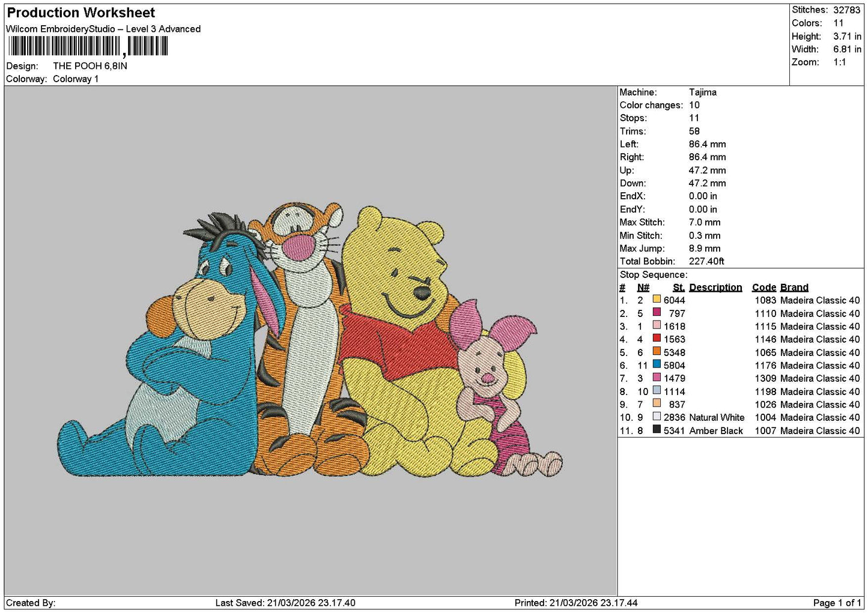Image resolution: width=868 pixels, height=613 pixels.
Task: Click the orange swatch for thread 5348
Action: pyautogui.click(x=657, y=352)
